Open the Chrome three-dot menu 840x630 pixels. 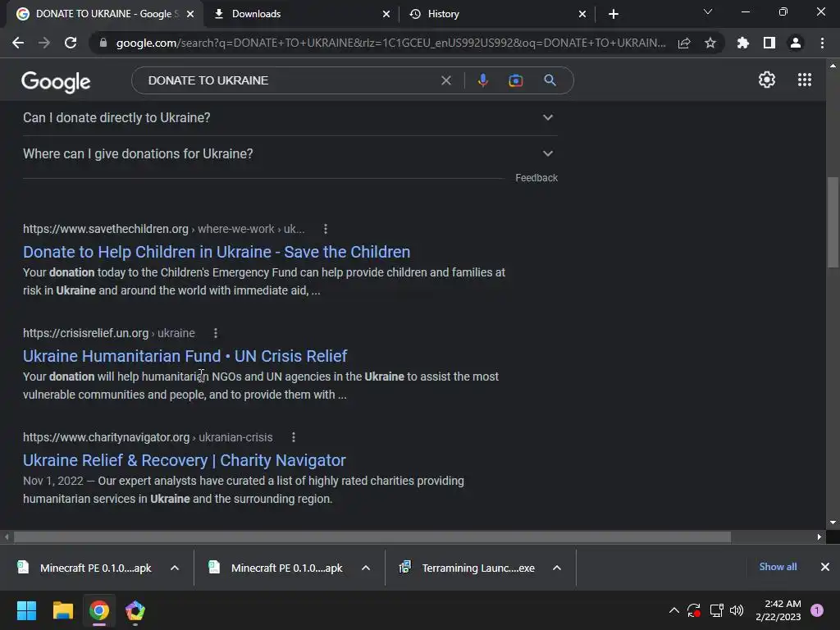coord(822,43)
